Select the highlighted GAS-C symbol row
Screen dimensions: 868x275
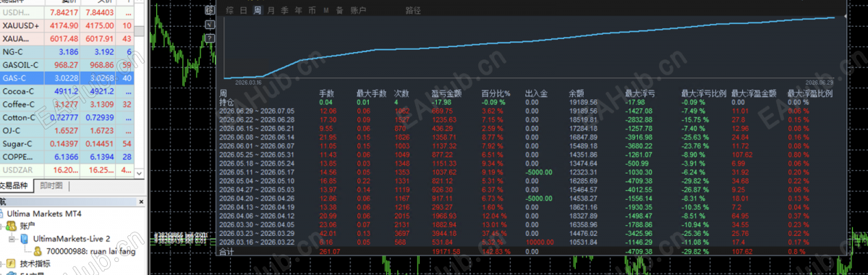[68, 78]
